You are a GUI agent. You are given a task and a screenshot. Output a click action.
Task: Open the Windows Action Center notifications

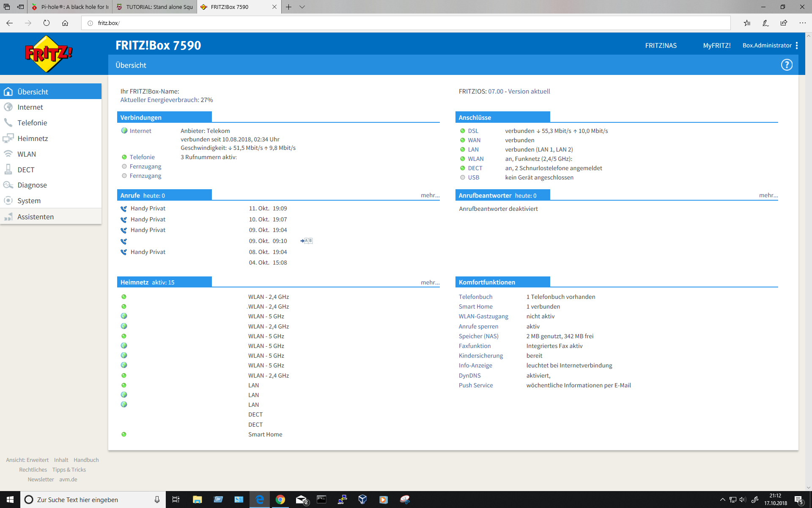tap(798, 500)
